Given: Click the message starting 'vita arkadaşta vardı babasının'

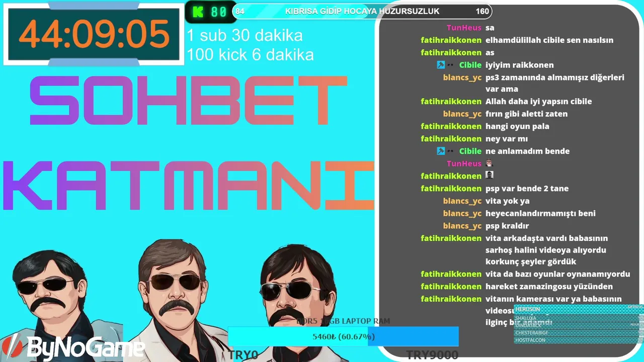Looking at the screenshot, I should coord(547,250).
